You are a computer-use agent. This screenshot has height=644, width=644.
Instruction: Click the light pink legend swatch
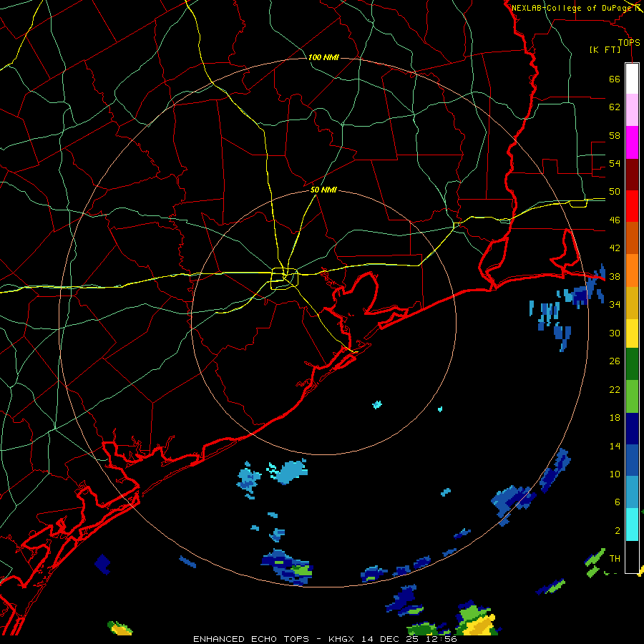pyautogui.click(x=632, y=109)
